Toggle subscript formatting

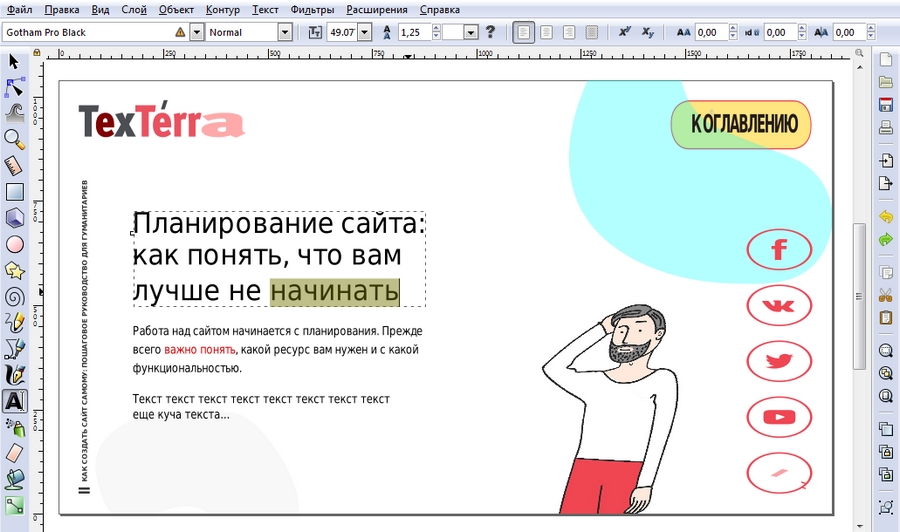(x=649, y=32)
